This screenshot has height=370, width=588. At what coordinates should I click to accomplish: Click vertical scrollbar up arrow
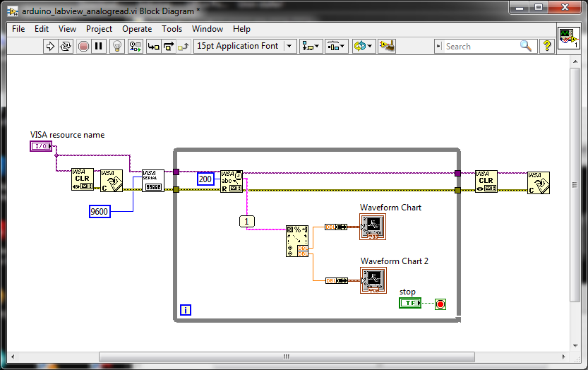coord(575,61)
